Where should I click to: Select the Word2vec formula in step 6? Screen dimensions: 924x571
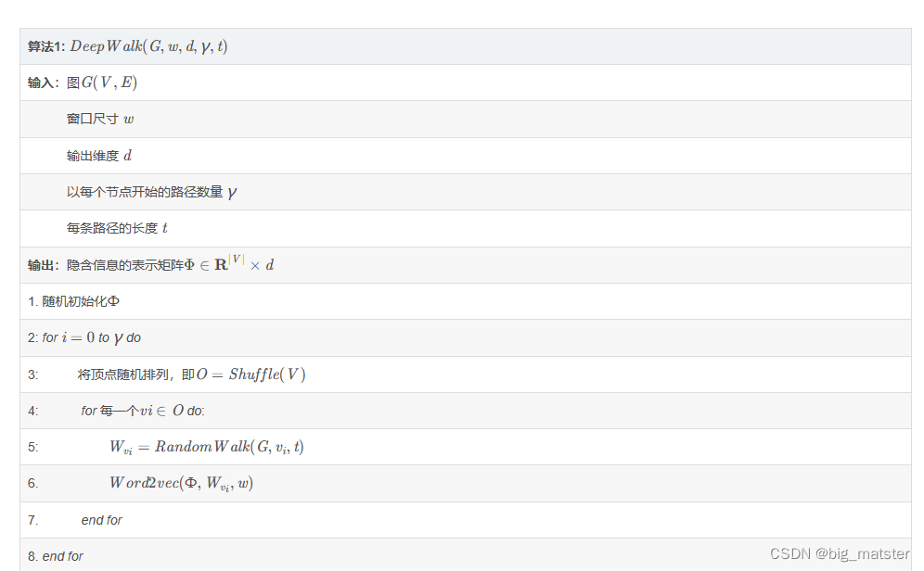[x=181, y=483]
